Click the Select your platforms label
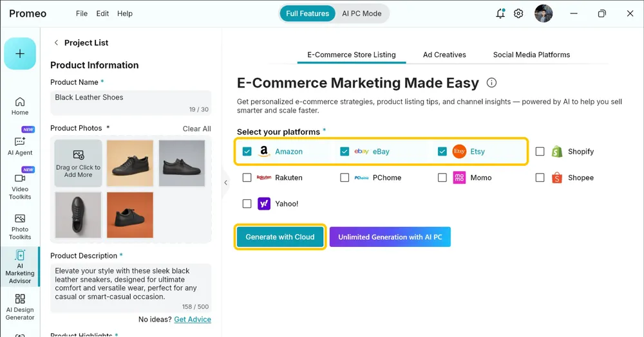Viewport: 644px width, 337px height. coord(278,132)
